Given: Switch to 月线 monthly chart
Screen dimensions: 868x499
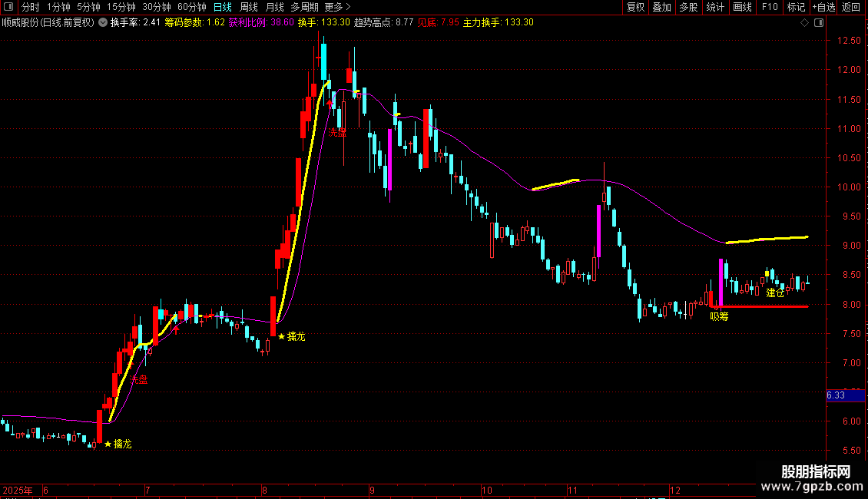Looking at the screenshot, I should 274,7.
